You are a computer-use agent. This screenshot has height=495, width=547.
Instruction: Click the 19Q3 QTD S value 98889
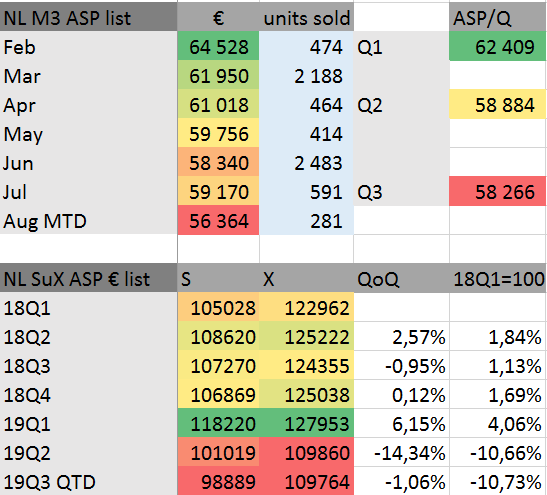coord(218,481)
